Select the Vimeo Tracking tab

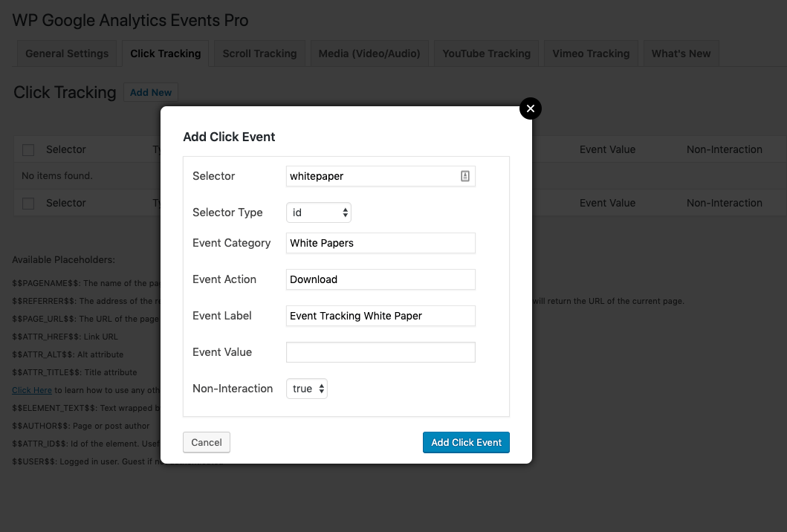591,53
